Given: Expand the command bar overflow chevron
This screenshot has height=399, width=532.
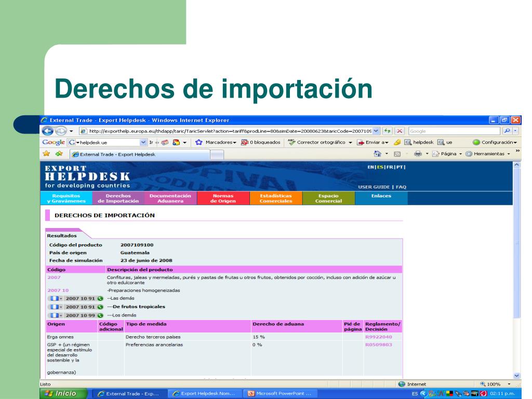Looking at the screenshot, I should 517,151.
